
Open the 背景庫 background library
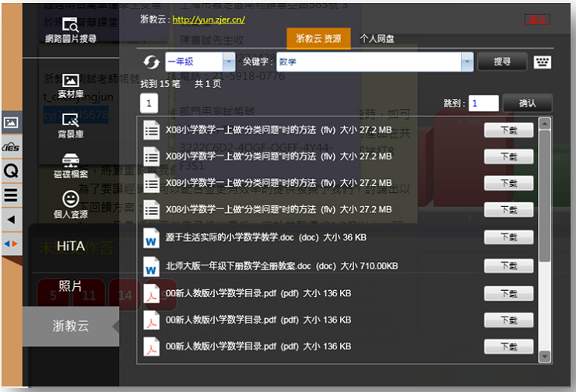(71, 126)
